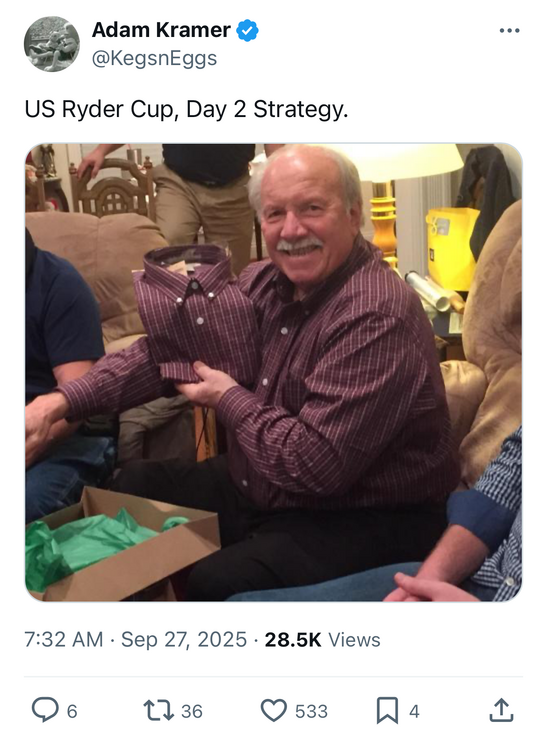The image size is (547, 750).
Task: Open the @KegsnEggs handle link
Action: click(x=154, y=58)
